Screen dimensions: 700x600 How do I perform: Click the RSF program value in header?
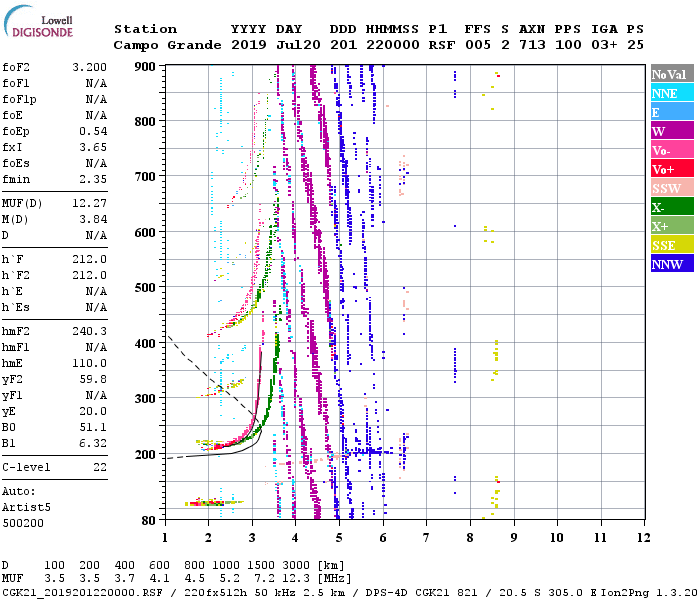coord(442,45)
